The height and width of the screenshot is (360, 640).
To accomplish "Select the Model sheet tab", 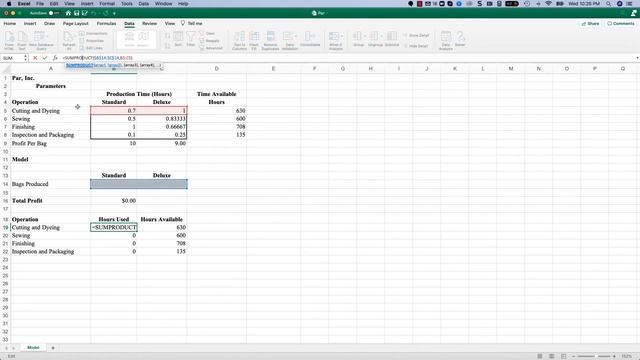I will 33,348.
